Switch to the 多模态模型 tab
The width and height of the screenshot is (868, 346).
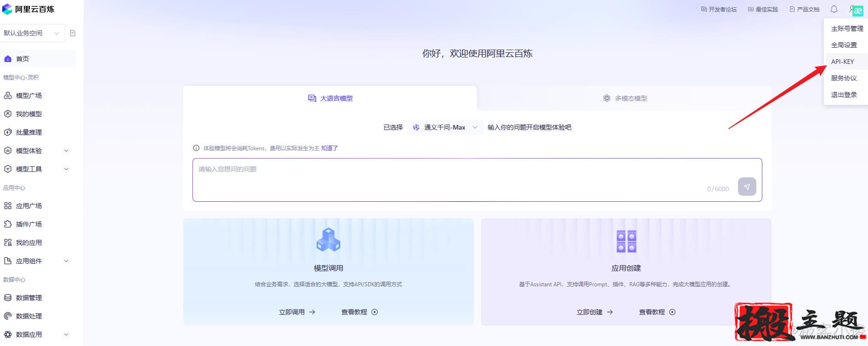pos(624,98)
